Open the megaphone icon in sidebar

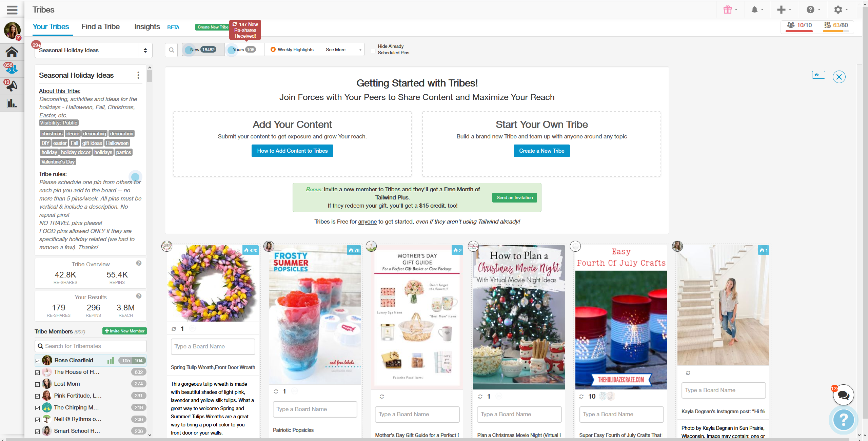[x=12, y=86]
